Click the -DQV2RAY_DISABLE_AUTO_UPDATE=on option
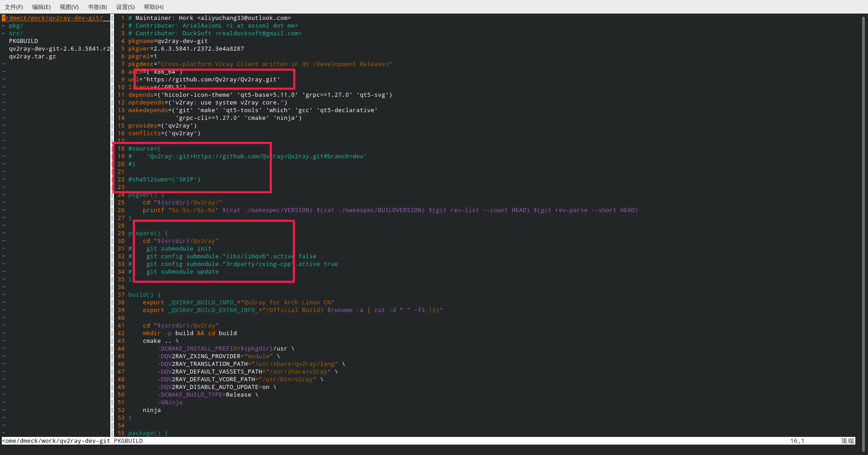 217,387
